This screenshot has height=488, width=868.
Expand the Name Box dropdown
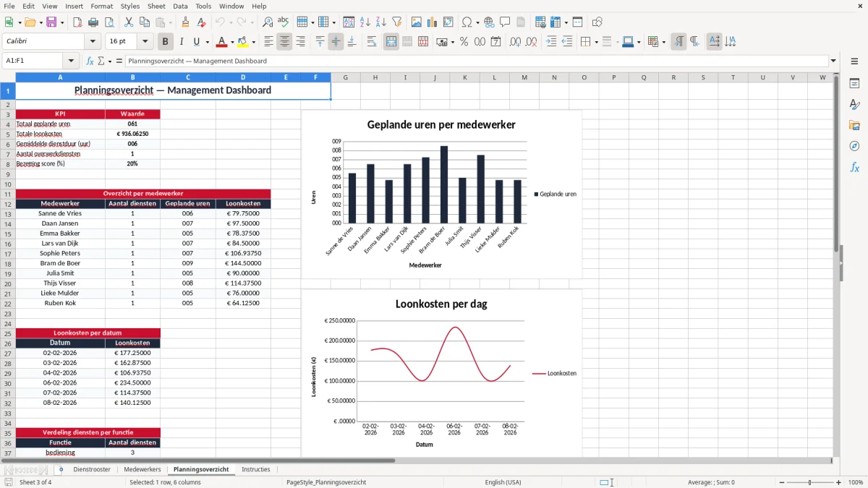71,61
